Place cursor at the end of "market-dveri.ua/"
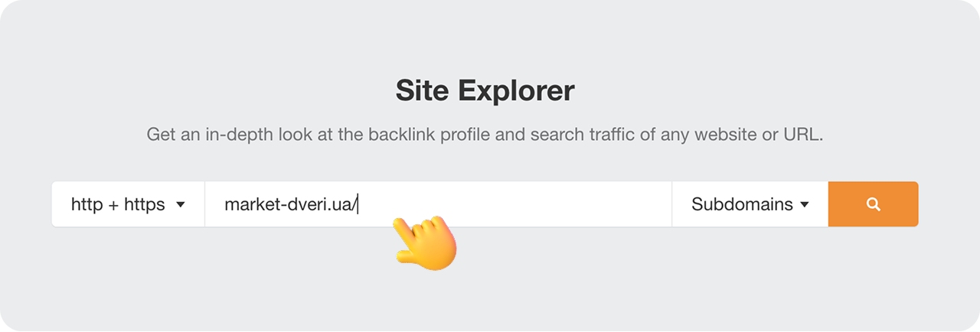 point(358,205)
